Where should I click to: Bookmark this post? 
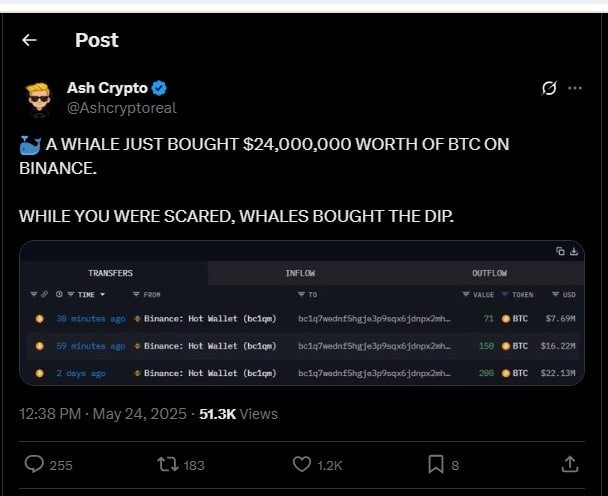click(x=436, y=464)
